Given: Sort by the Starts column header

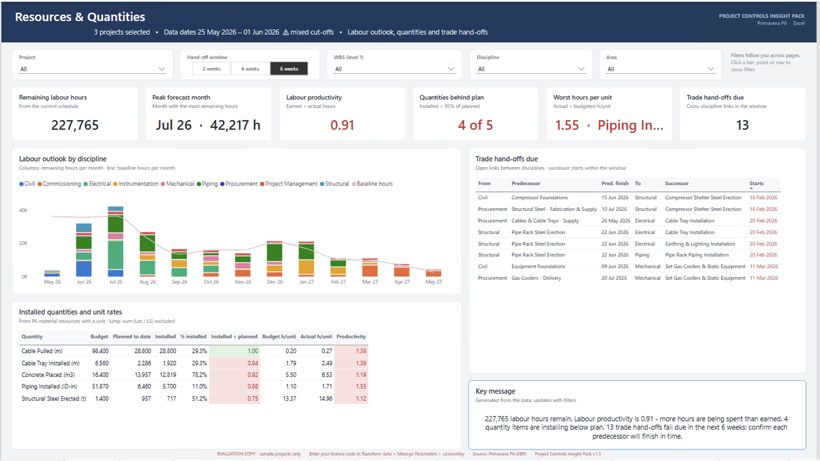Looking at the screenshot, I should 756,183.
